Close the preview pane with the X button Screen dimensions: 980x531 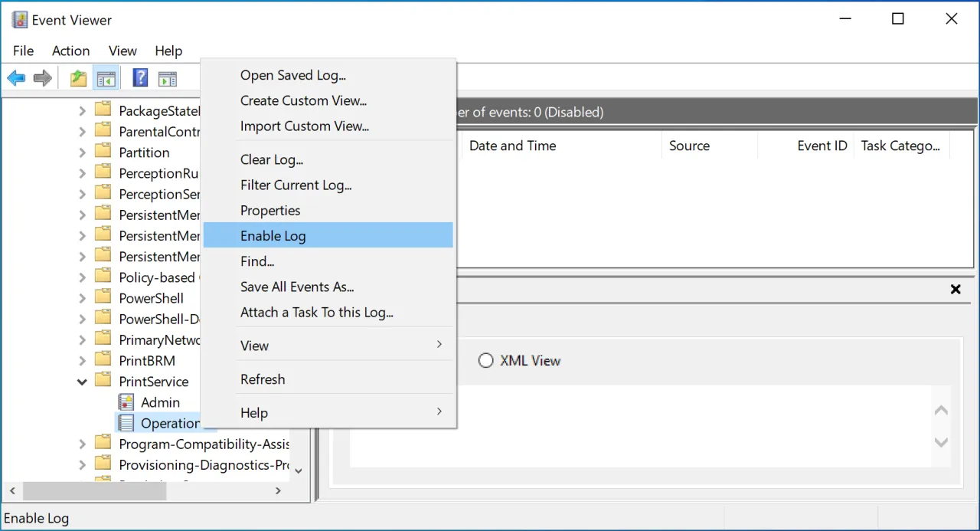tap(955, 289)
